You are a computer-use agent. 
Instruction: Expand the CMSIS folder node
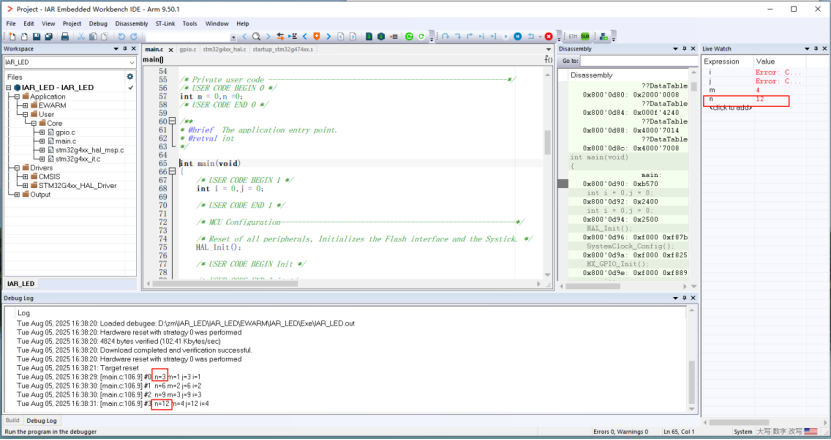coord(25,177)
